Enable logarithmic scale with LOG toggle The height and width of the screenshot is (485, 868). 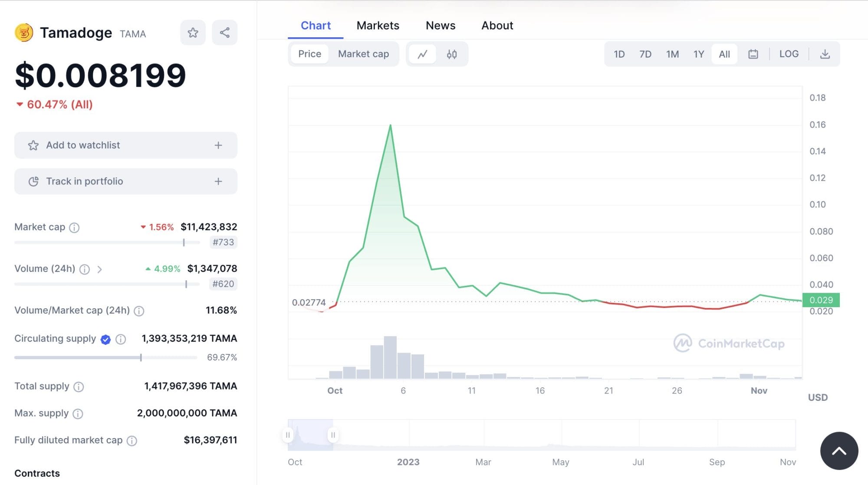tap(789, 54)
